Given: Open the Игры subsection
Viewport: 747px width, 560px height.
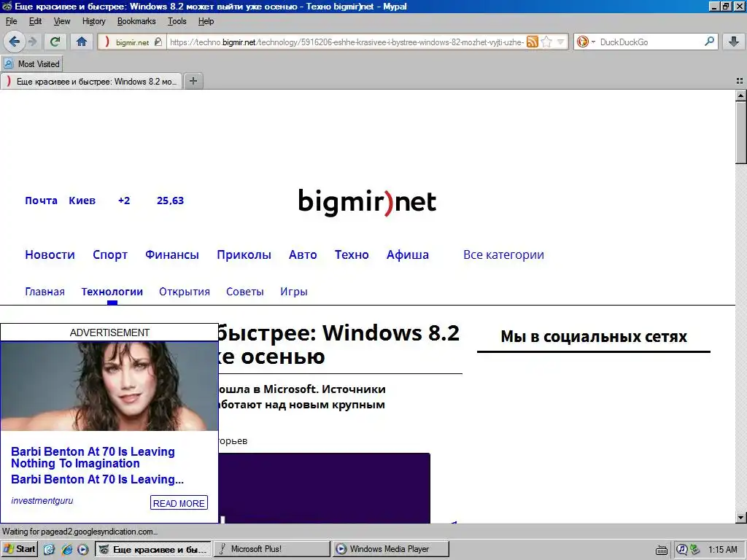Looking at the screenshot, I should tap(294, 292).
